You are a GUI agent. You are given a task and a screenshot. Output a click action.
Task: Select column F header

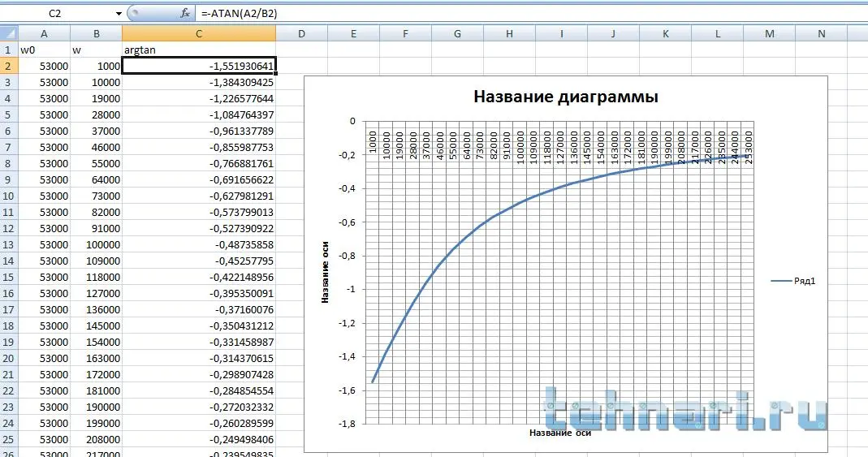[x=405, y=34]
